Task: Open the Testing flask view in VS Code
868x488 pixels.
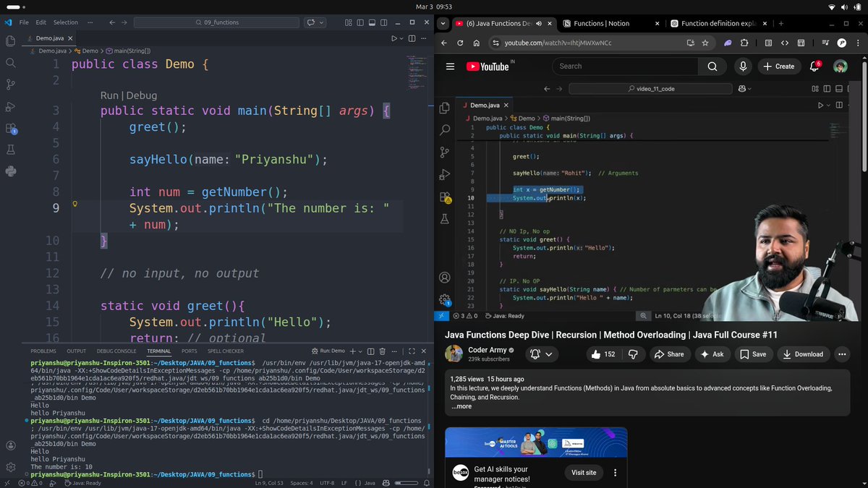Action: coord(10,150)
